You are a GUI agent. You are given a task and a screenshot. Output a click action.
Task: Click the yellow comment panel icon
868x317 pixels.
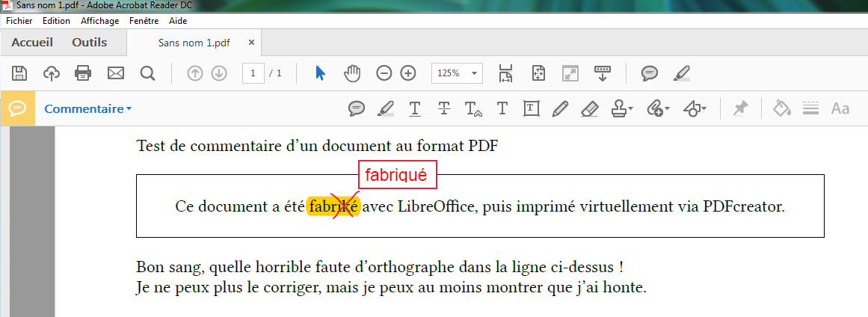pos(18,108)
